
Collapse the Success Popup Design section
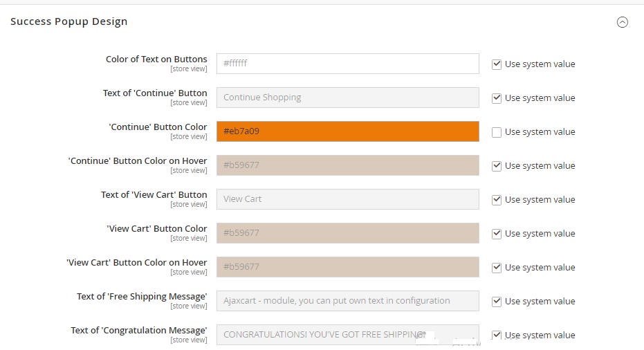pos(622,22)
